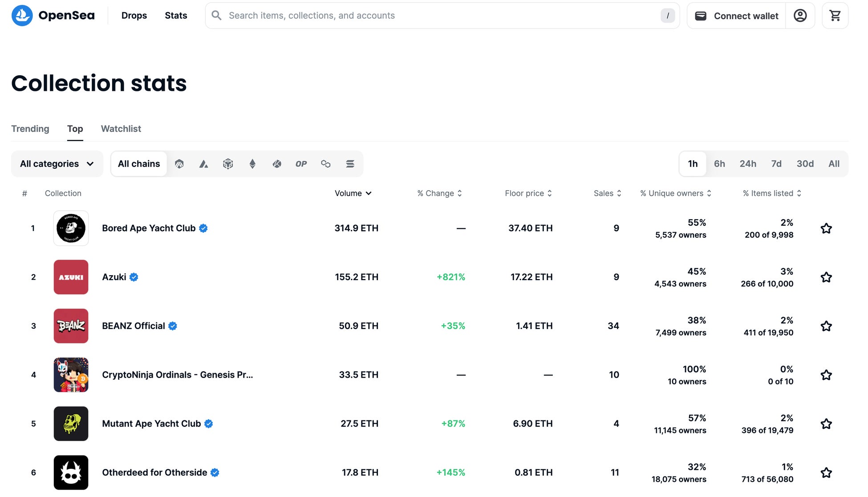868x497 pixels.
Task: Open the Watchlist tab
Action: tap(121, 129)
